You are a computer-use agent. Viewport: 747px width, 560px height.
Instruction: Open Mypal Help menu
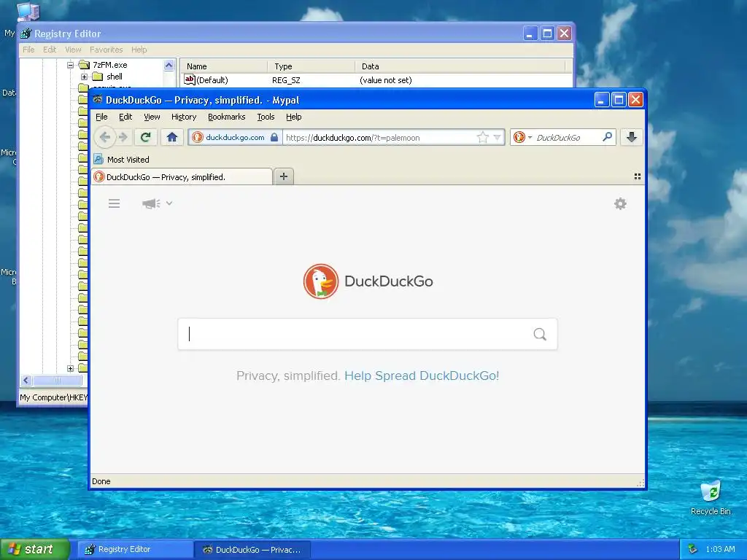pyautogui.click(x=293, y=117)
